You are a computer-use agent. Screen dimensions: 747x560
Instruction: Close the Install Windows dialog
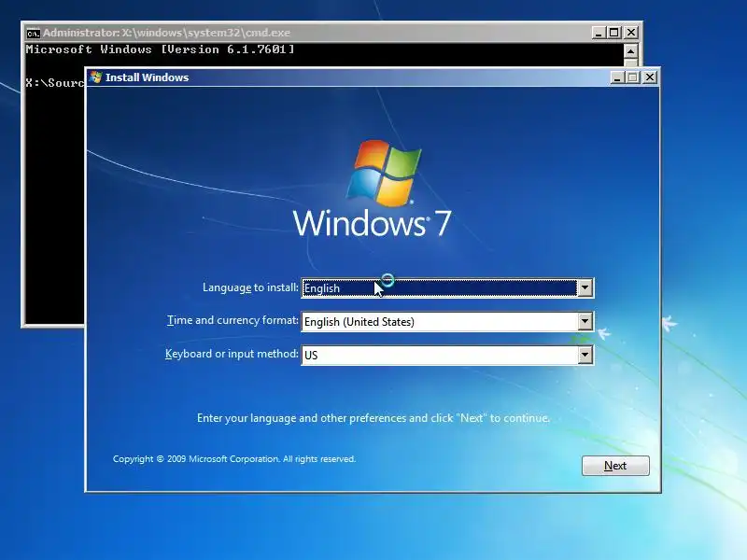point(650,77)
